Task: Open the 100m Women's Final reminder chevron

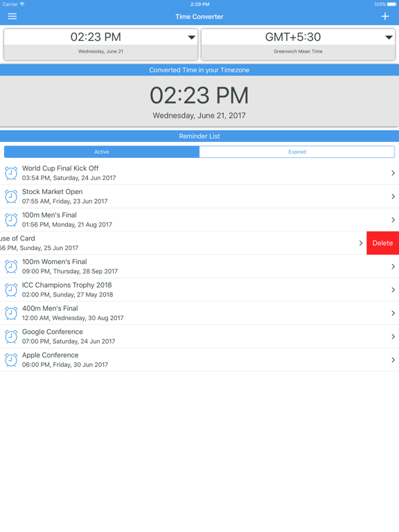Action: coord(393,266)
